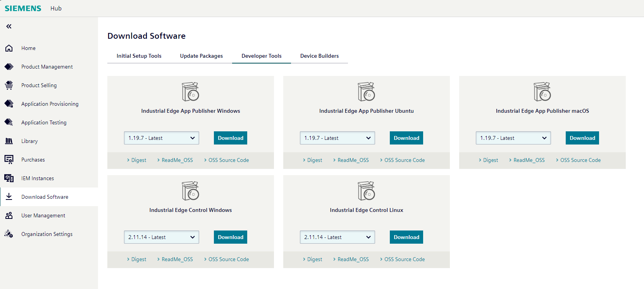Click Edge Control Windows package icon

[191, 191]
